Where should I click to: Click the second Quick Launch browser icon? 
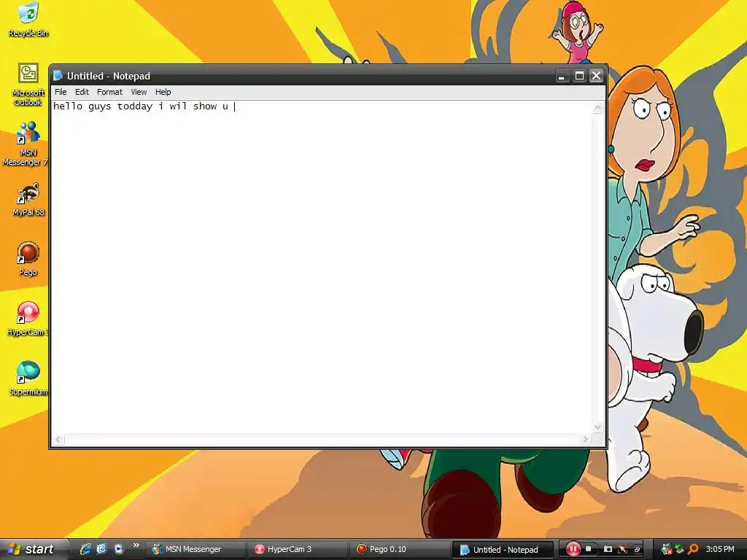101,549
